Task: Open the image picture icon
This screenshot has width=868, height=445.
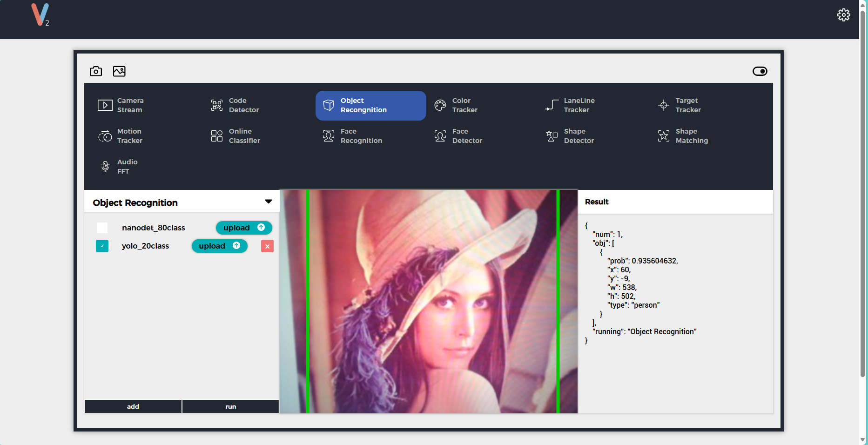Action: [119, 71]
